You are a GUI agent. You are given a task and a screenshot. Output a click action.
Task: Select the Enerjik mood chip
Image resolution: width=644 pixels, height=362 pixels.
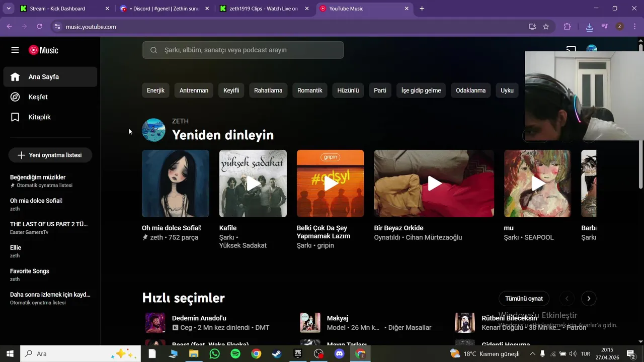(155, 90)
